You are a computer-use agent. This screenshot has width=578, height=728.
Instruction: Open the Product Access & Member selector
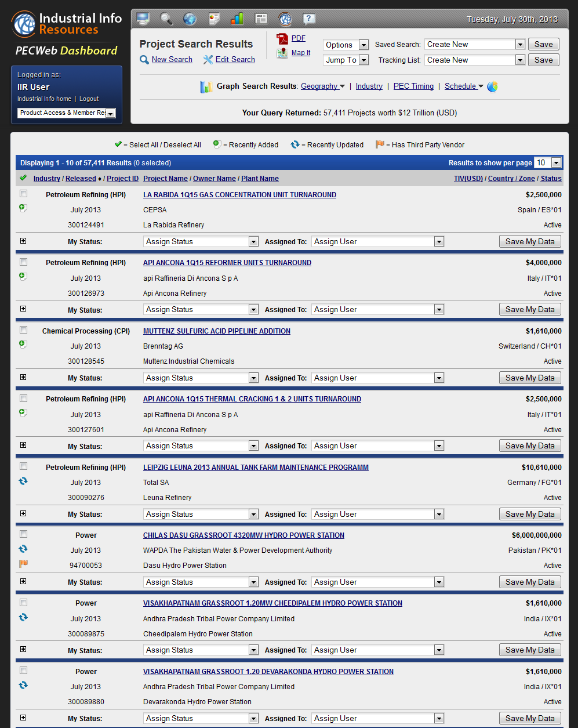click(x=67, y=113)
